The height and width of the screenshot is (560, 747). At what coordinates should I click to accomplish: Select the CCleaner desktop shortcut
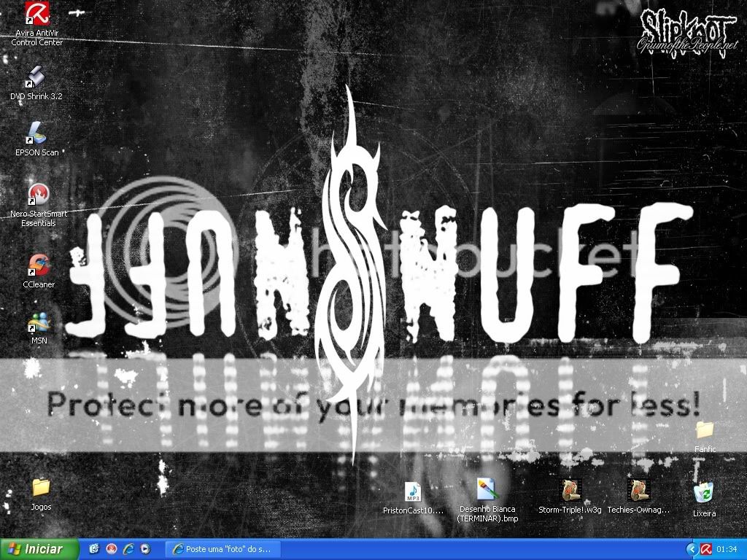click(39, 271)
